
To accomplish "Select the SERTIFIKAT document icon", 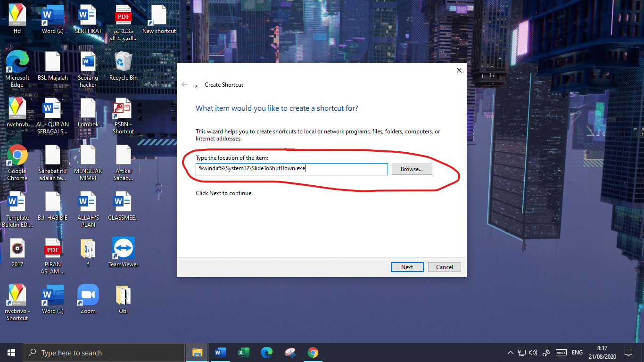I will [88, 20].
